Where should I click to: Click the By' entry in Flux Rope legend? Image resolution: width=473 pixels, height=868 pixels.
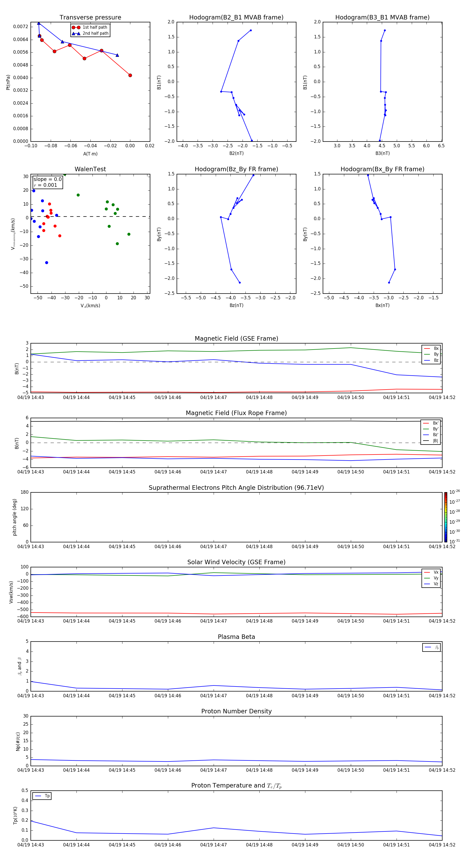[x=431, y=429]
